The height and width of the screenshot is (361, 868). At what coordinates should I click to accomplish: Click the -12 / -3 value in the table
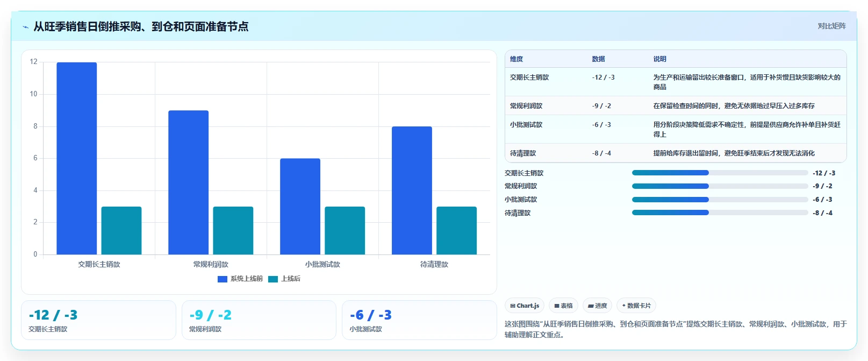pos(604,77)
